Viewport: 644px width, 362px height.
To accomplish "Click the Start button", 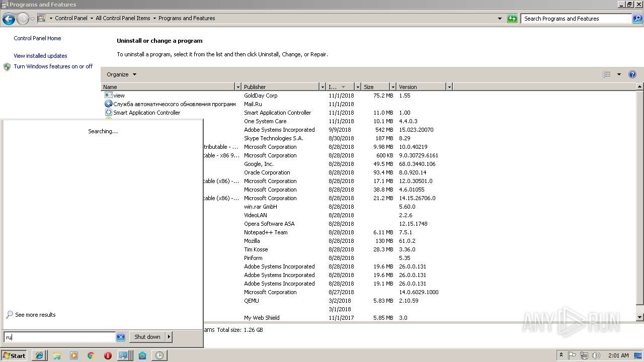I will click(14, 355).
